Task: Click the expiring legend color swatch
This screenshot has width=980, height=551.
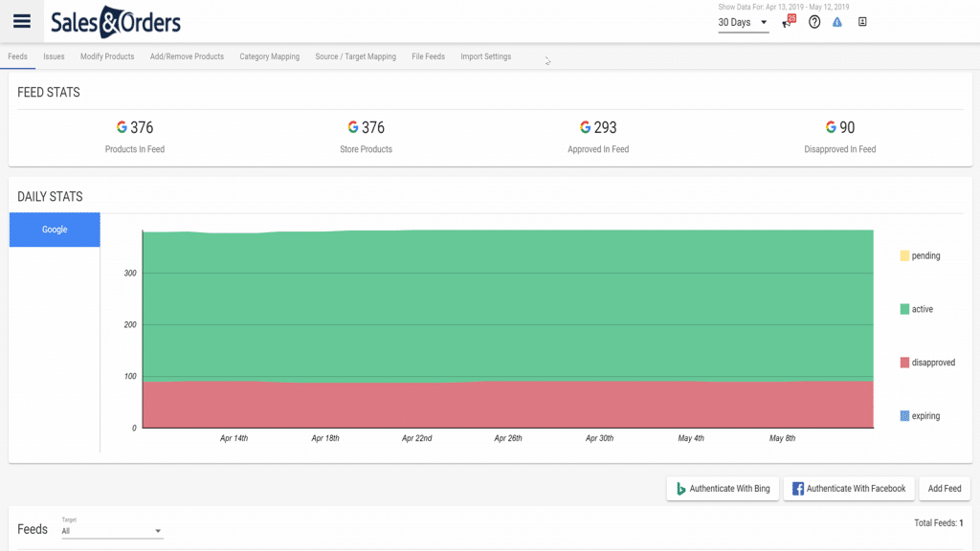Action: 904,416
